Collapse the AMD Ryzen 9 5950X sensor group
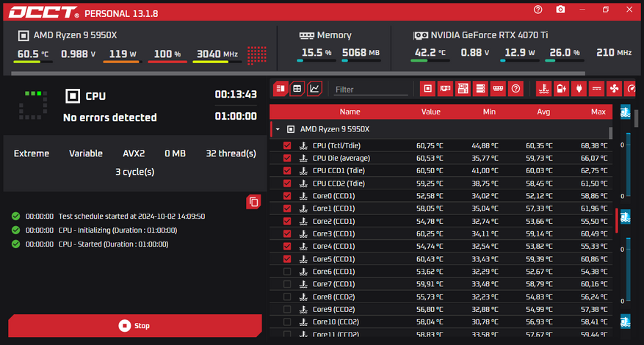 (278, 129)
